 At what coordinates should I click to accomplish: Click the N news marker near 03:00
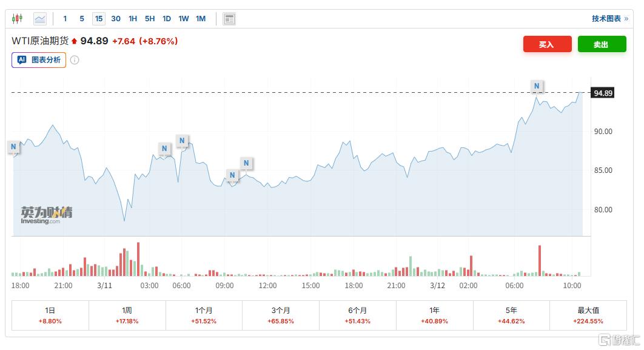[x=164, y=148]
